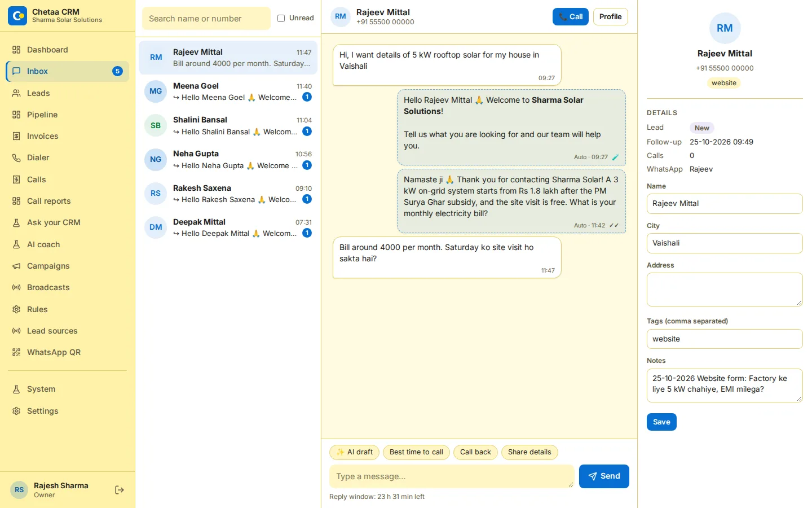Open the Shalini Bansal conversation
This screenshot has height=508, width=812.
coord(228,125)
